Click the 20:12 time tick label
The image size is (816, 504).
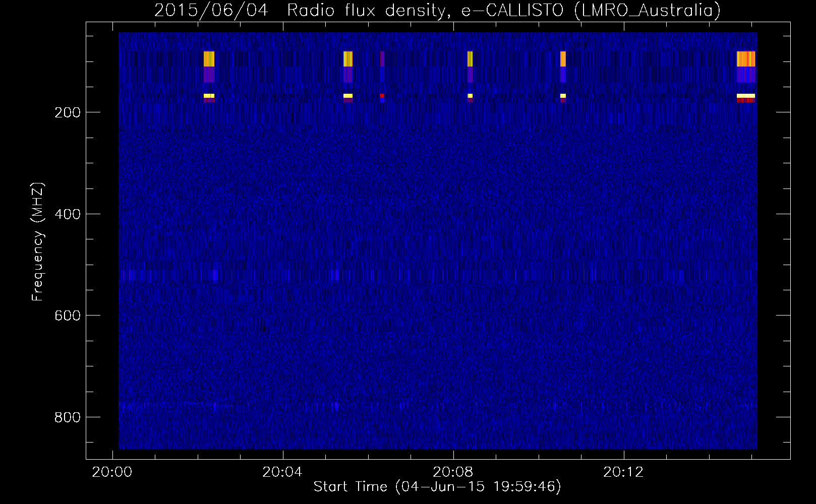[623, 472]
